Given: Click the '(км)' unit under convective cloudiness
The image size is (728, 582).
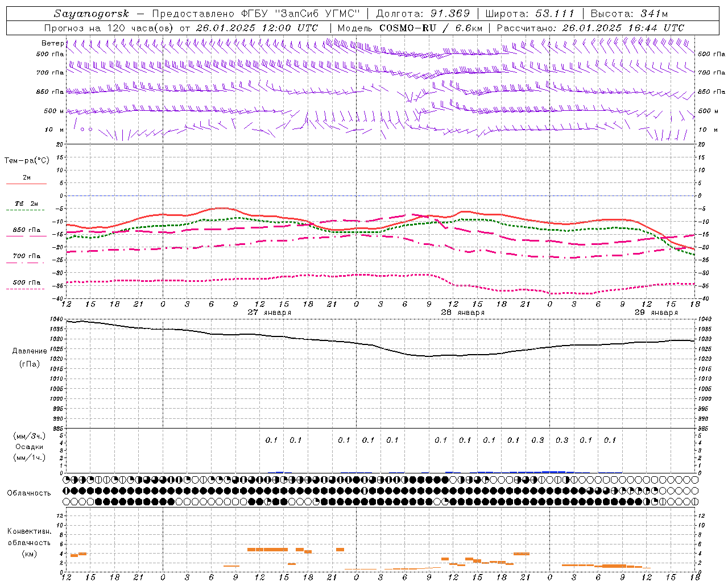Looking at the screenshot, I should point(29,554).
